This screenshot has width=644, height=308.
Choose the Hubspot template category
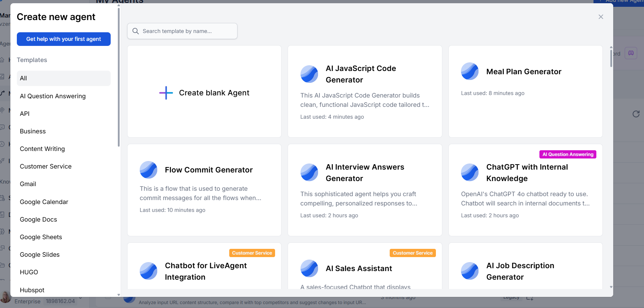[64, 290]
